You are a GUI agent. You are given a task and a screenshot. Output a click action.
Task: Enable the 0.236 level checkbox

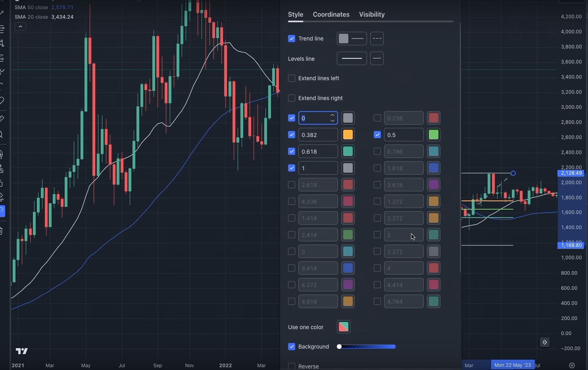click(x=377, y=118)
